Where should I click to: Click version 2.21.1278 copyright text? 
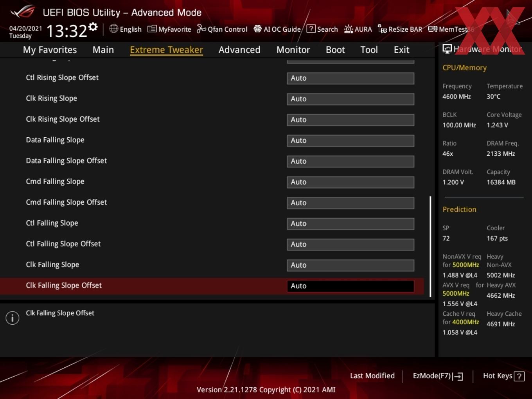(266, 390)
